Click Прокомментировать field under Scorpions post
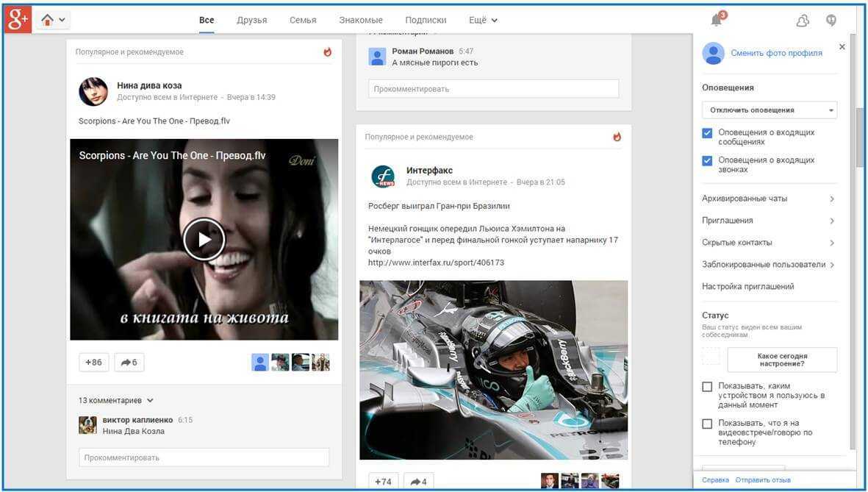The width and height of the screenshot is (868, 492). point(204,457)
